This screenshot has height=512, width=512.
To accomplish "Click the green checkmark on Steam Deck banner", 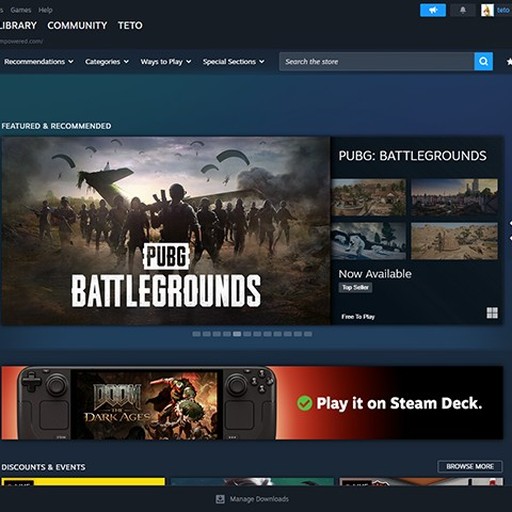I will pos(304,403).
